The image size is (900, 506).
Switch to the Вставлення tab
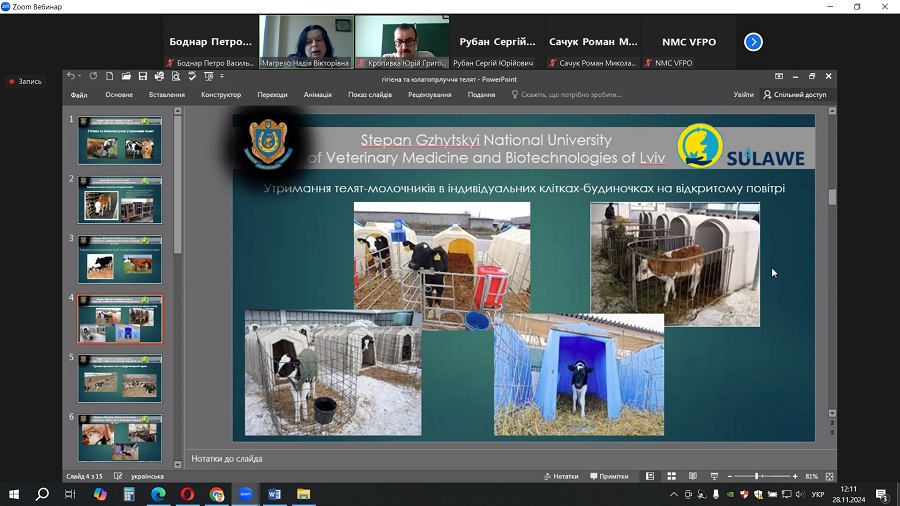click(166, 95)
